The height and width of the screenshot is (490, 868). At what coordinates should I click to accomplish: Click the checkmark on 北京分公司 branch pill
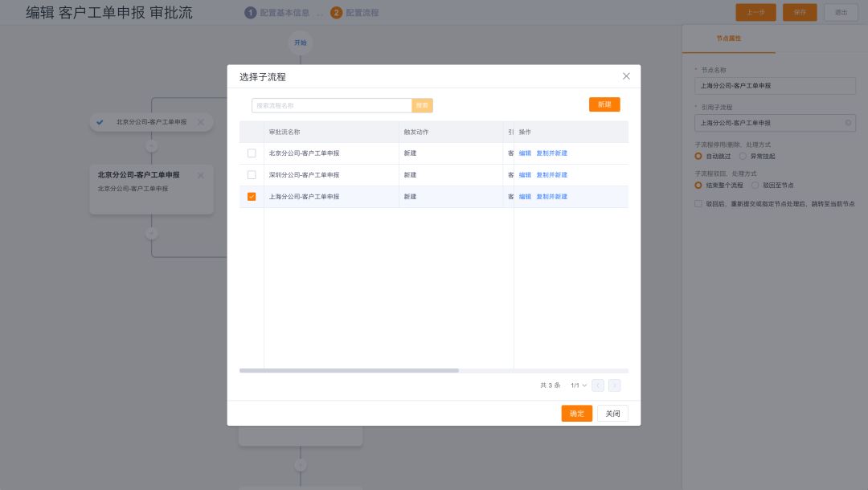point(100,122)
